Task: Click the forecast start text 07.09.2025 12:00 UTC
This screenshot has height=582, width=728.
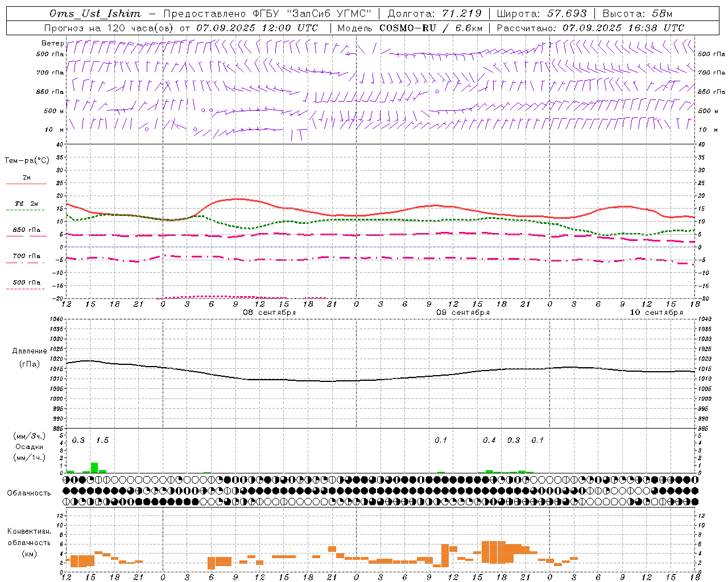Action: (x=257, y=28)
